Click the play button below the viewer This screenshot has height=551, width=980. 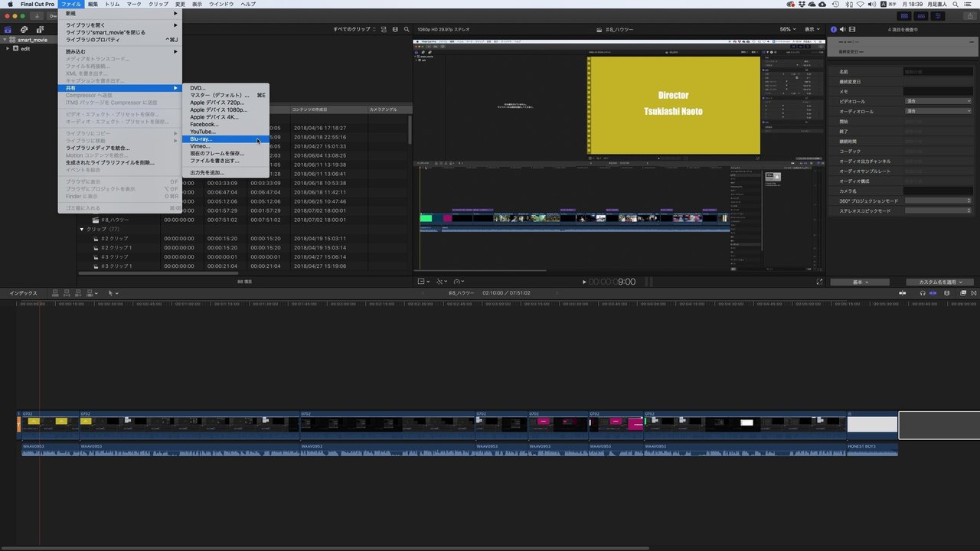[x=584, y=282]
